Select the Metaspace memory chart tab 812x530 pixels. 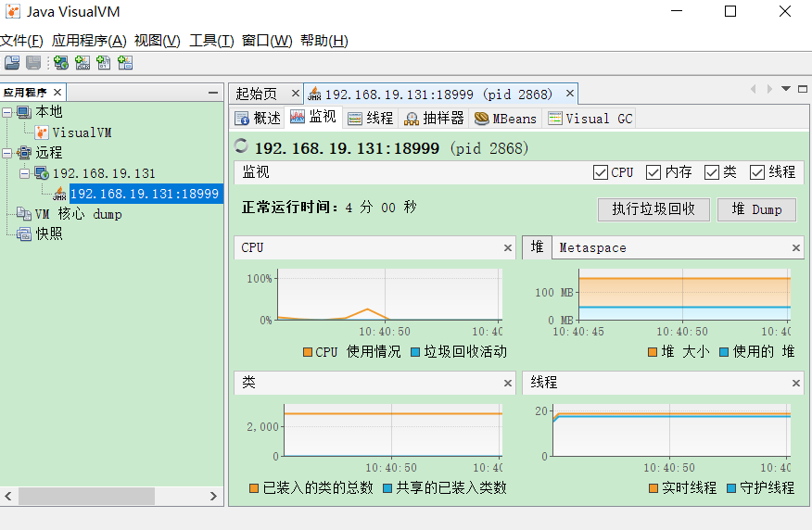coord(592,248)
